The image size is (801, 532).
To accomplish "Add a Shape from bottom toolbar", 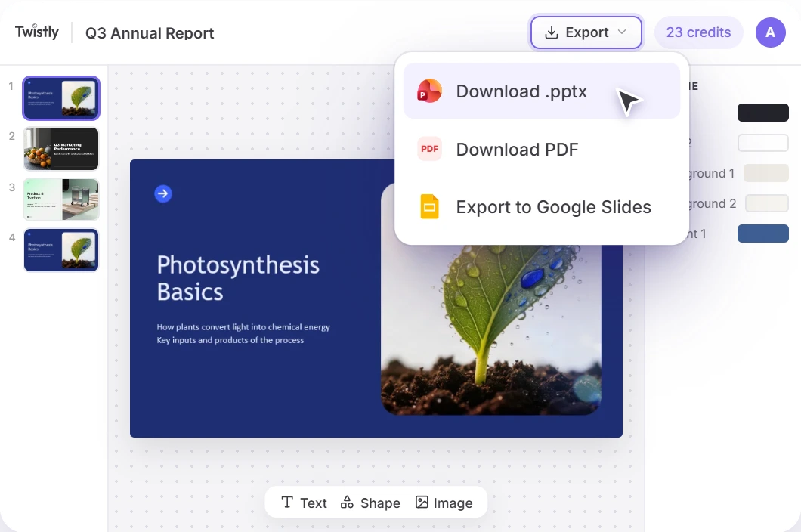I will [370, 503].
